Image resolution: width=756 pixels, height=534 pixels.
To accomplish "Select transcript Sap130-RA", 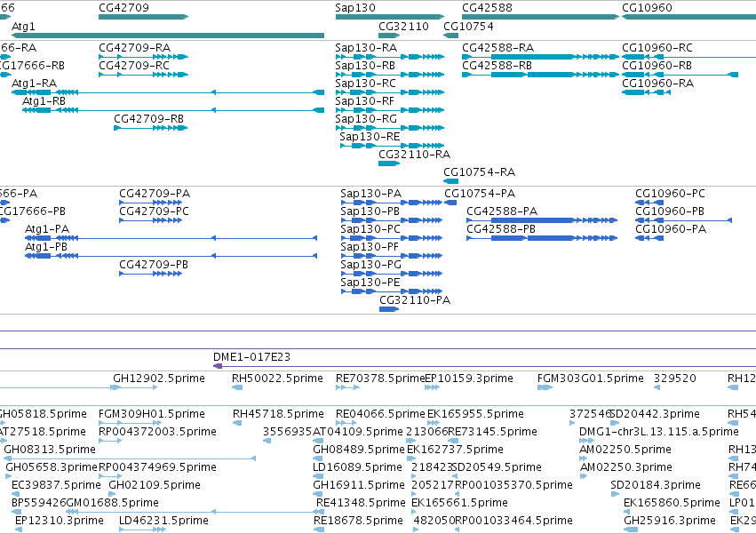I will pyautogui.click(x=390, y=57).
